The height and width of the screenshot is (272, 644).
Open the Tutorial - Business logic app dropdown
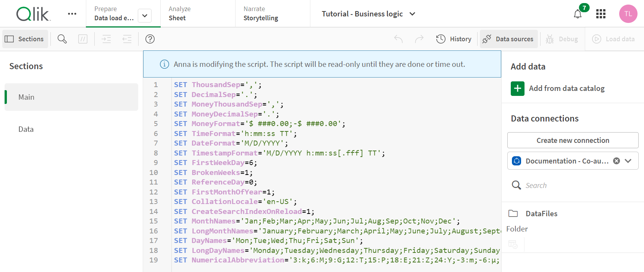[412, 14]
